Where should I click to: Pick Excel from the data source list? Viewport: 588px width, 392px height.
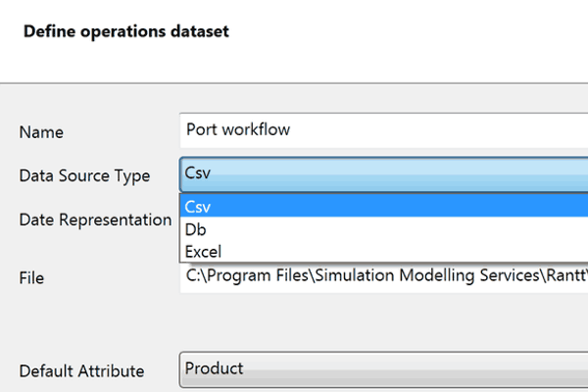point(203,252)
